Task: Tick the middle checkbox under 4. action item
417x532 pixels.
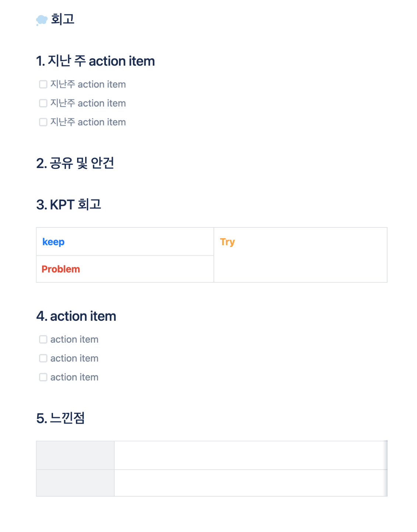Action: (43, 358)
